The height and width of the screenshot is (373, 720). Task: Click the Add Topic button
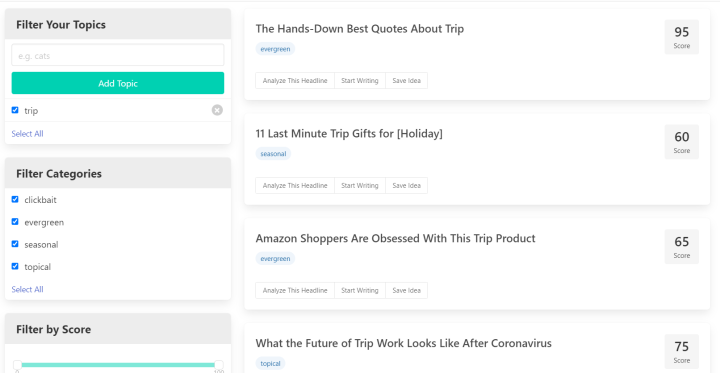(118, 83)
